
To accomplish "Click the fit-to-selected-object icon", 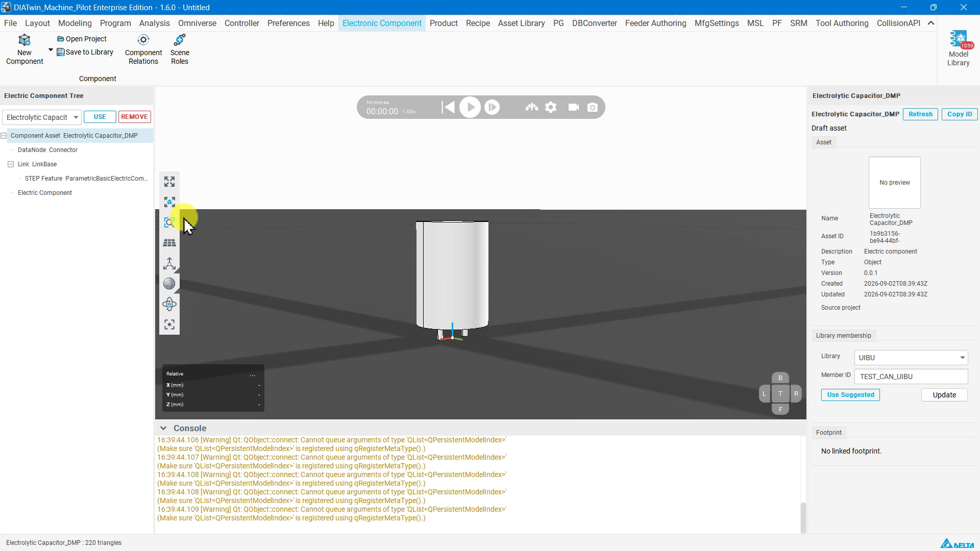I will [169, 202].
